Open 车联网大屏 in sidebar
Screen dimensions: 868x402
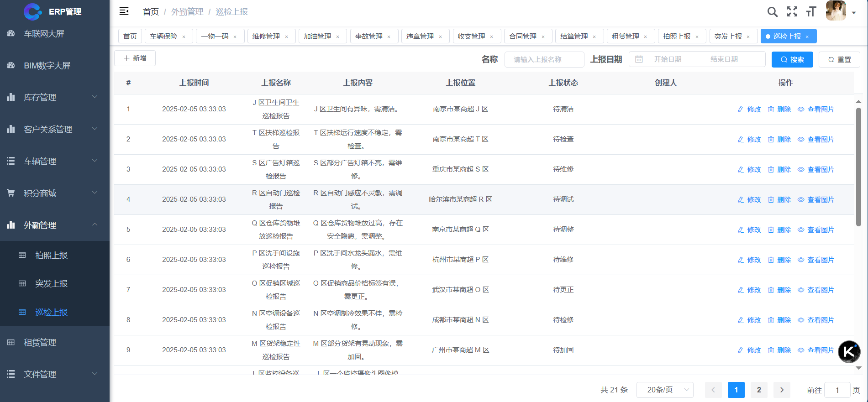click(x=55, y=34)
